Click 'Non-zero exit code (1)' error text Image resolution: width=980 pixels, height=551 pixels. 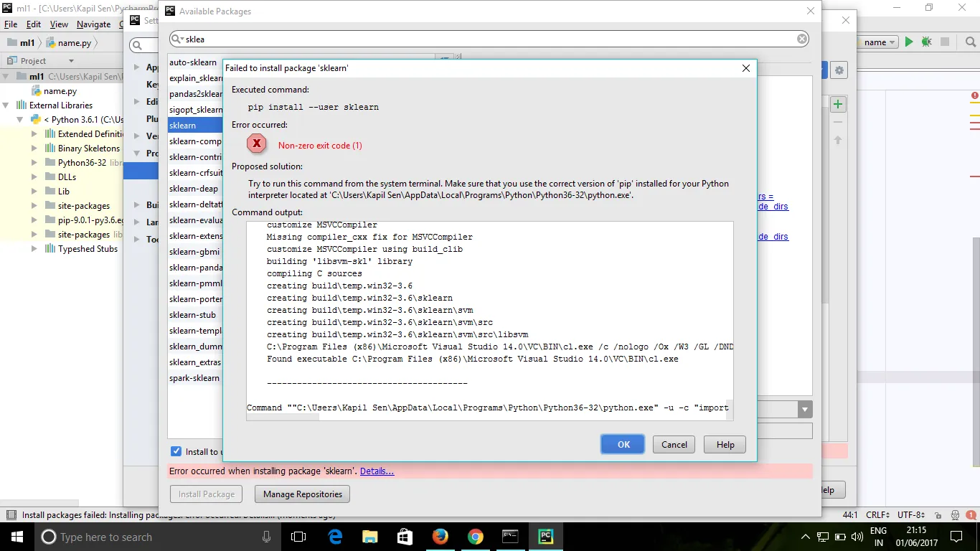point(320,146)
